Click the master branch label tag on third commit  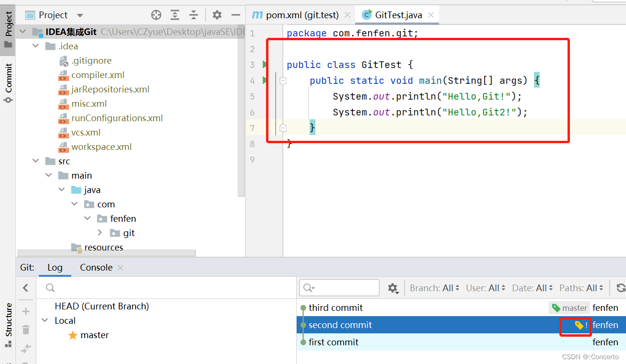pos(569,308)
